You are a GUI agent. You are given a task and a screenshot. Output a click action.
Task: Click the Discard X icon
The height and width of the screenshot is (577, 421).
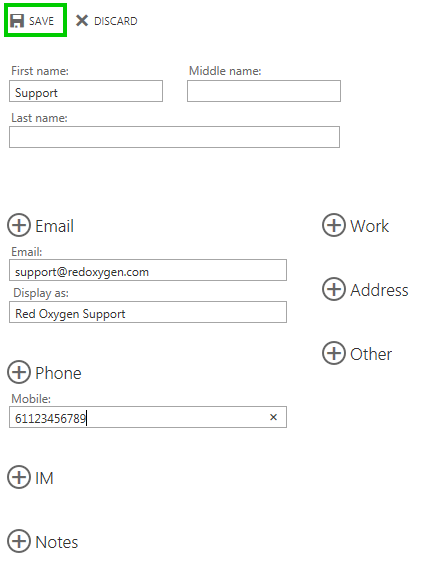82,21
